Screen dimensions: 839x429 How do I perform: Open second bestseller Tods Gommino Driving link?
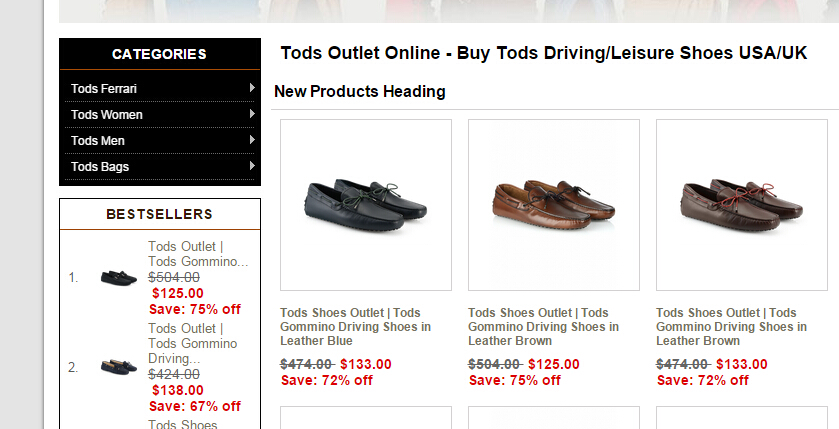coord(193,343)
